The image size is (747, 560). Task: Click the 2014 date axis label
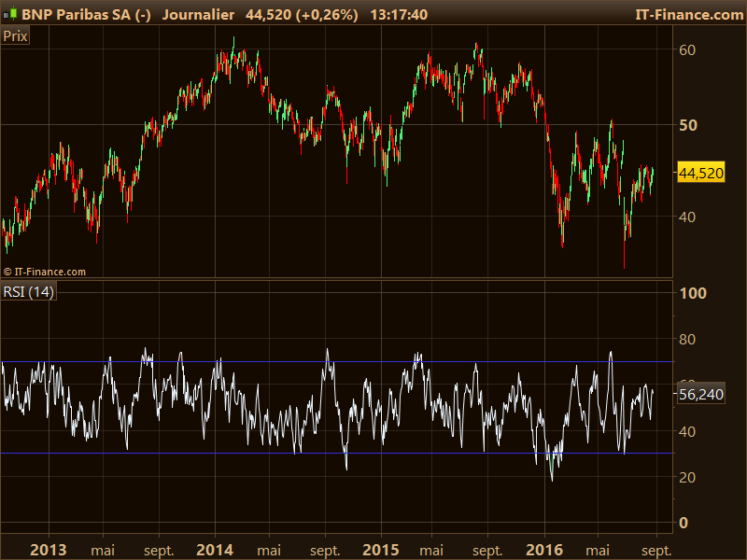(x=215, y=550)
